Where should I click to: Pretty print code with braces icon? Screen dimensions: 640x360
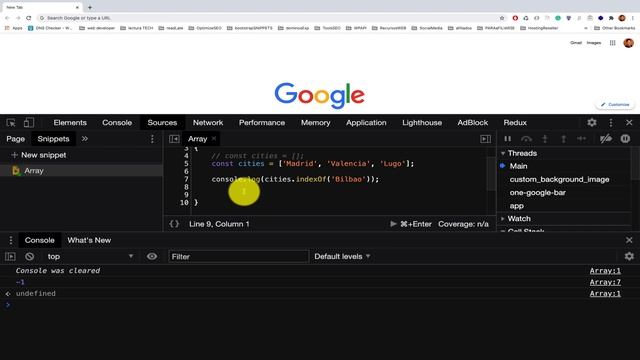pyautogui.click(x=174, y=224)
